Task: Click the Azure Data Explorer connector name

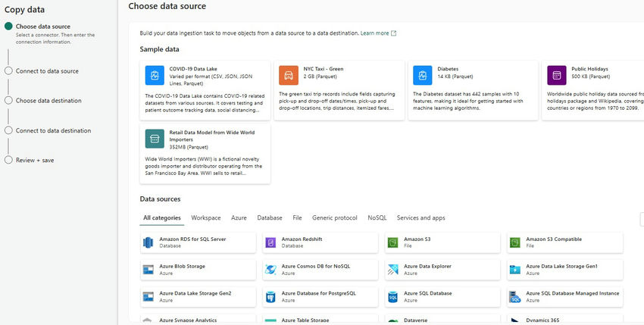Action: pos(427,266)
